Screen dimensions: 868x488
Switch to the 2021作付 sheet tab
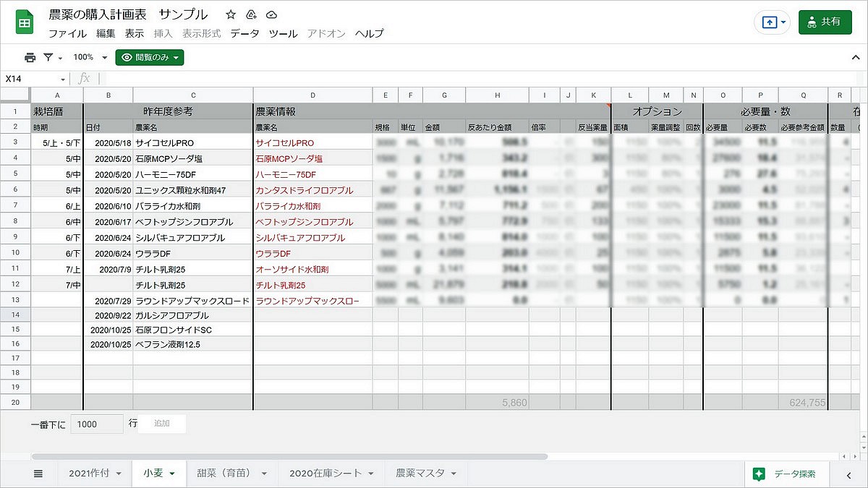point(89,474)
